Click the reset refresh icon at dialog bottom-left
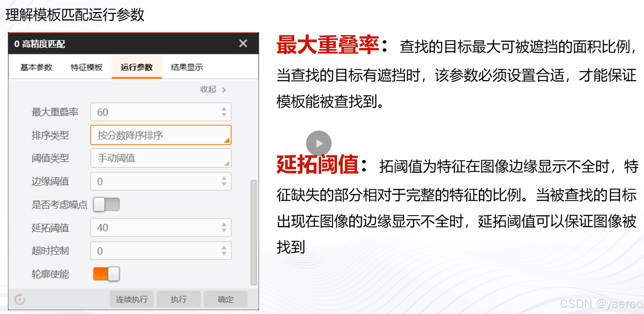 coord(20,299)
